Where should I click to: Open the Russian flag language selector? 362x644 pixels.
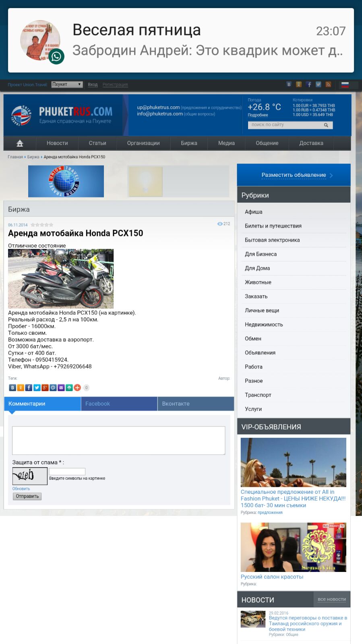click(345, 85)
